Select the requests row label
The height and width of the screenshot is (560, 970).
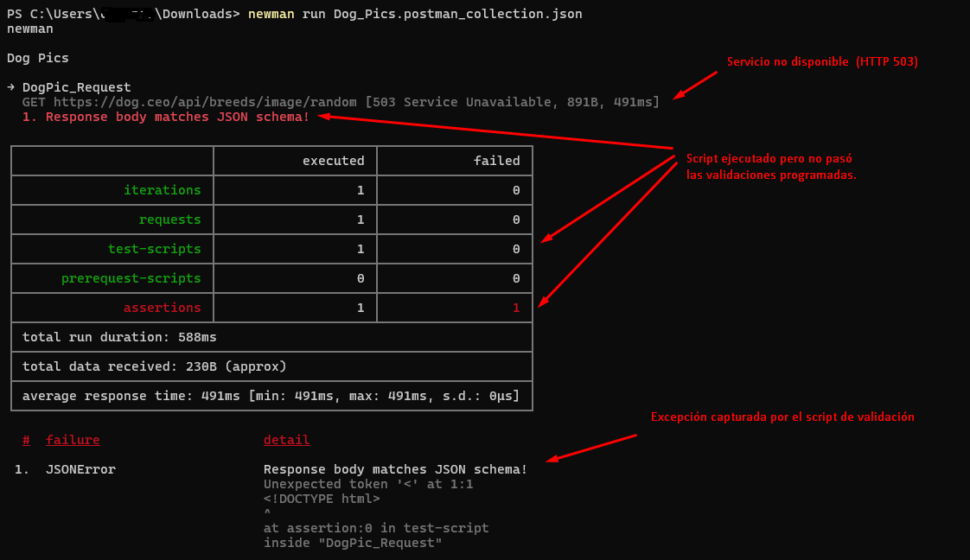169,220
